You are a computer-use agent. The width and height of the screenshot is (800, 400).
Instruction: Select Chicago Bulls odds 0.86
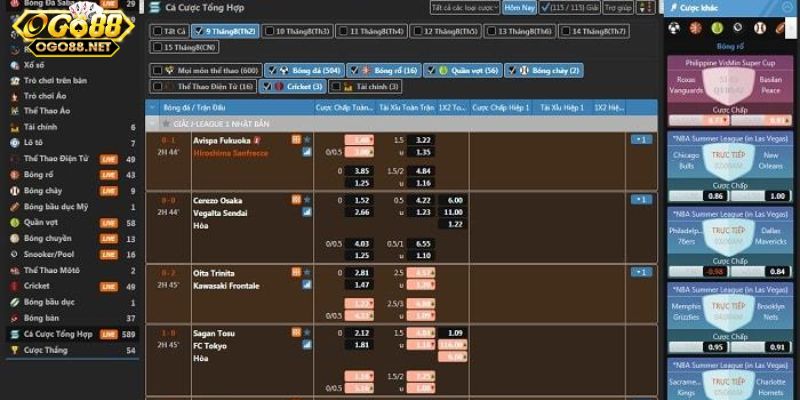[717, 195]
